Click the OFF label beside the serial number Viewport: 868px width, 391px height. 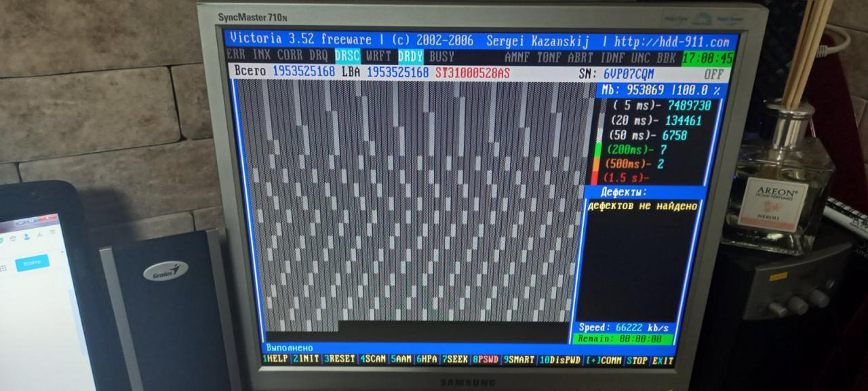(x=713, y=75)
